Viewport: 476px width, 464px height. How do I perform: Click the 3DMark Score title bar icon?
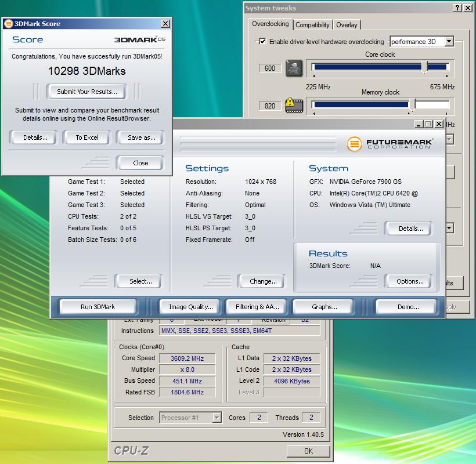click(9, 24)
